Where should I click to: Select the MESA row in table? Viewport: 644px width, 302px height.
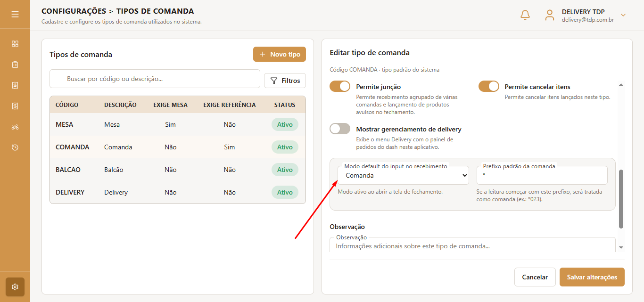coord(178,124)
